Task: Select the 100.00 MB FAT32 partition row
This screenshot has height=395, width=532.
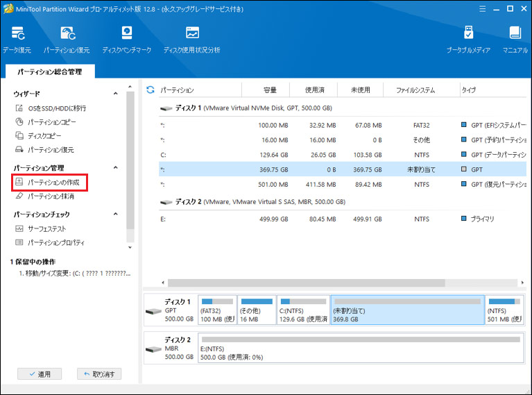Action: pyautogui.click(x=342, y=126)
